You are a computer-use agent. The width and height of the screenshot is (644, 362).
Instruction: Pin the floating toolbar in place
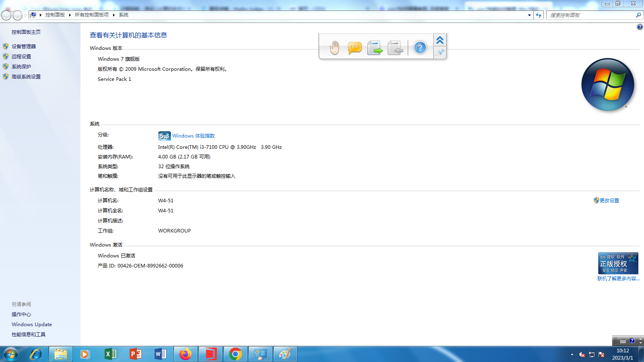coord(440,52)
